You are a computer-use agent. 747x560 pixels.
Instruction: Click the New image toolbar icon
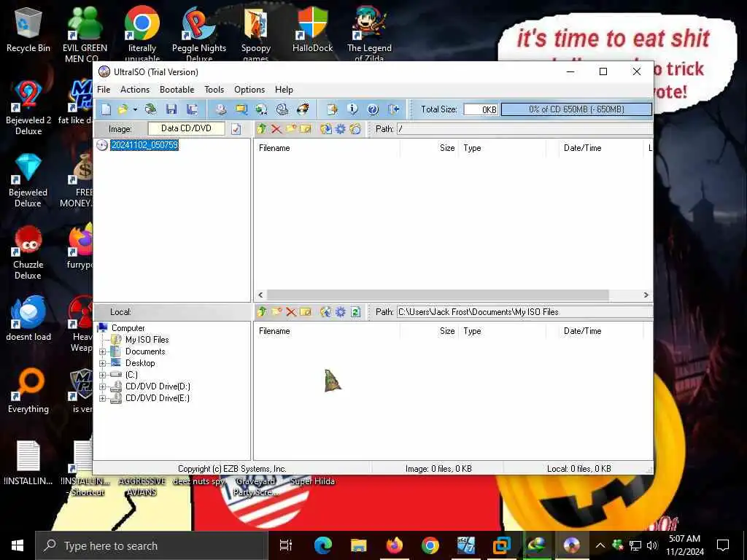(106, 109)
